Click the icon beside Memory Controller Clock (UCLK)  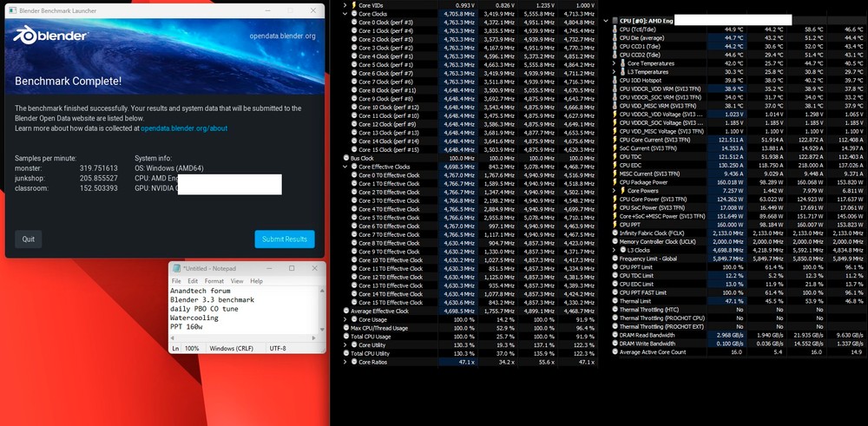(x=615, y=242)
